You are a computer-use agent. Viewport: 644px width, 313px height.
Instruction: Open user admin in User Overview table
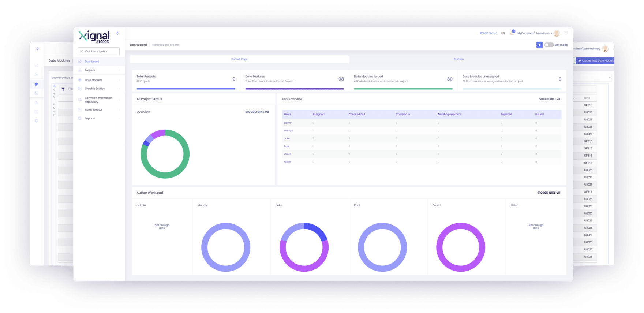click(288, 123)
